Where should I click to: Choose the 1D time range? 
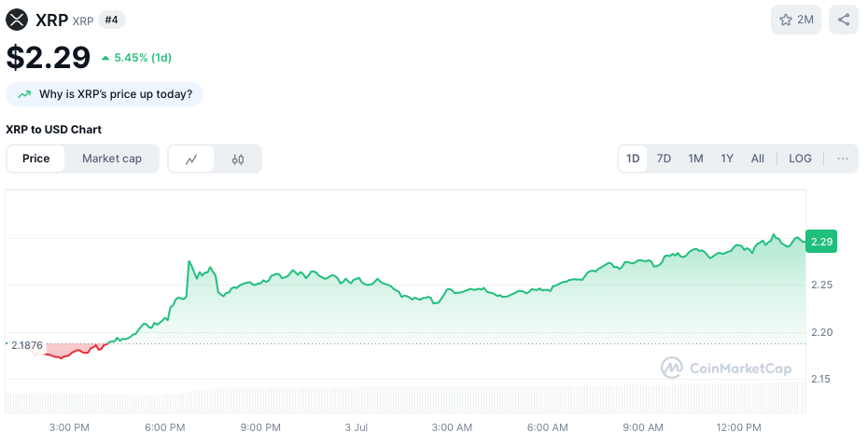[633, 159]
